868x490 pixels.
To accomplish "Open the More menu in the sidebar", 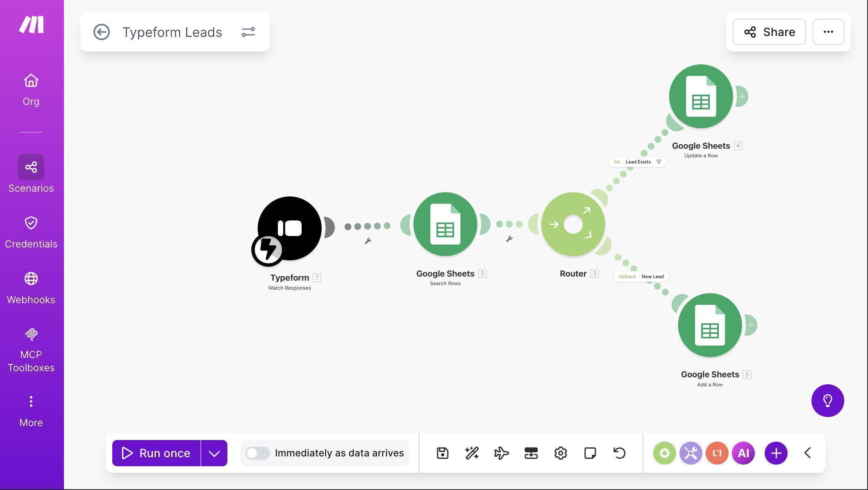I will click(x=31, y=410).
